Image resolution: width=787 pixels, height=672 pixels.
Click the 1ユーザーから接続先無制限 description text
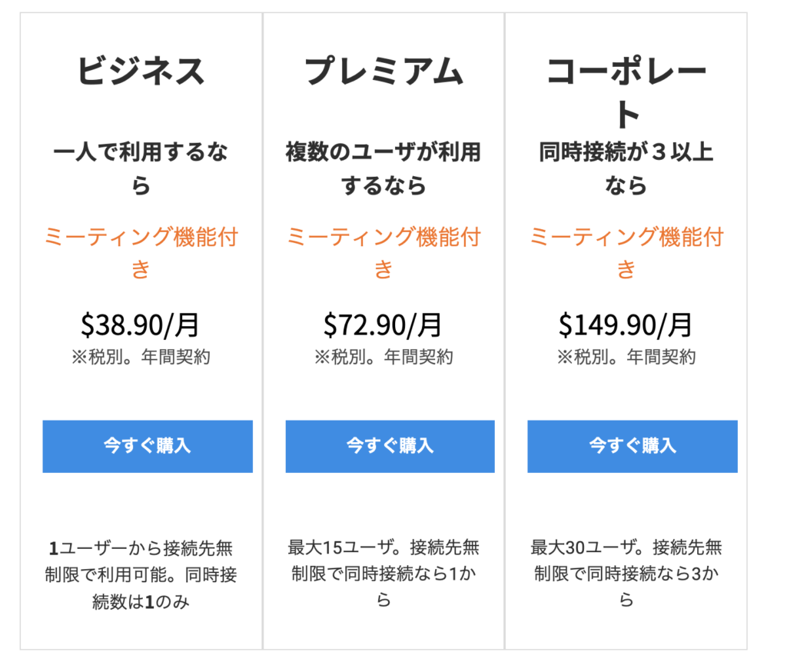coord(141,575)
